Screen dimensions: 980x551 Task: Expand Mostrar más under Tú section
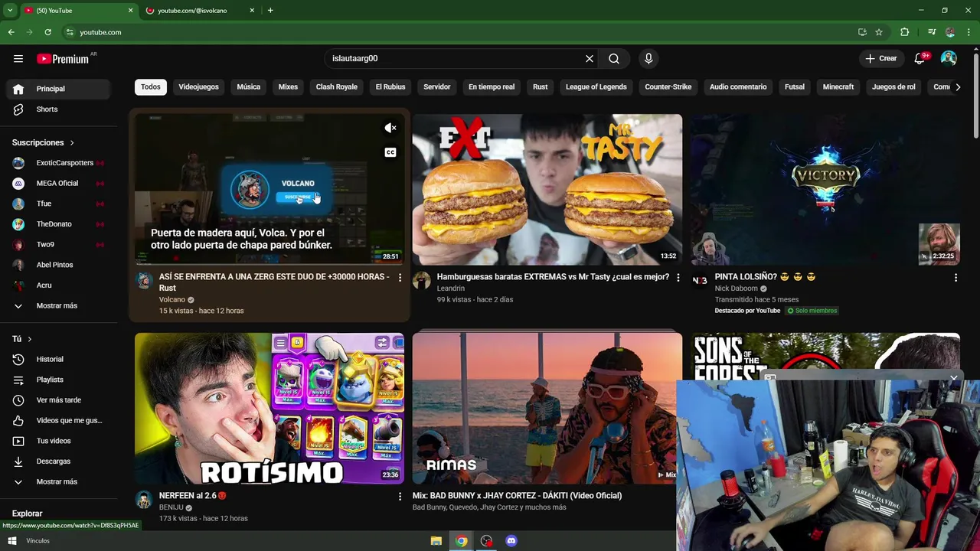click(x=59, y=482)
